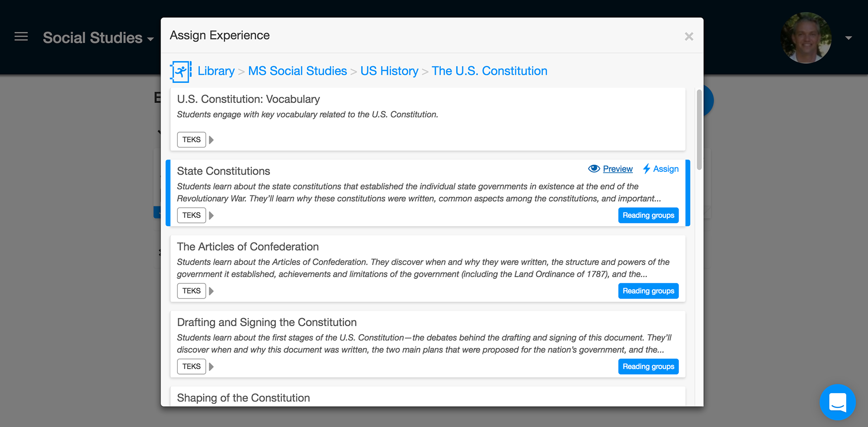Expand TEKS arrow under Articles of Confederation
This screenshot has height=427, width=868.
click(x=211, y=291)
